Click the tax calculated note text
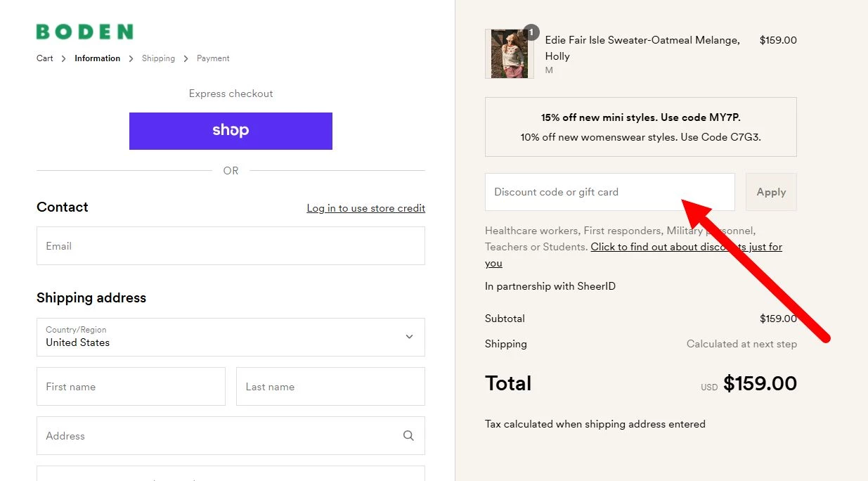 point(595,424)
